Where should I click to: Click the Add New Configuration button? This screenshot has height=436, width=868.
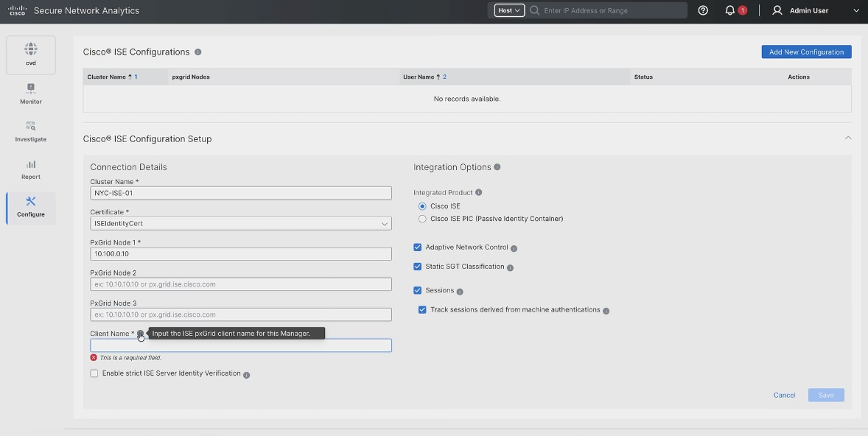(807, 52)
